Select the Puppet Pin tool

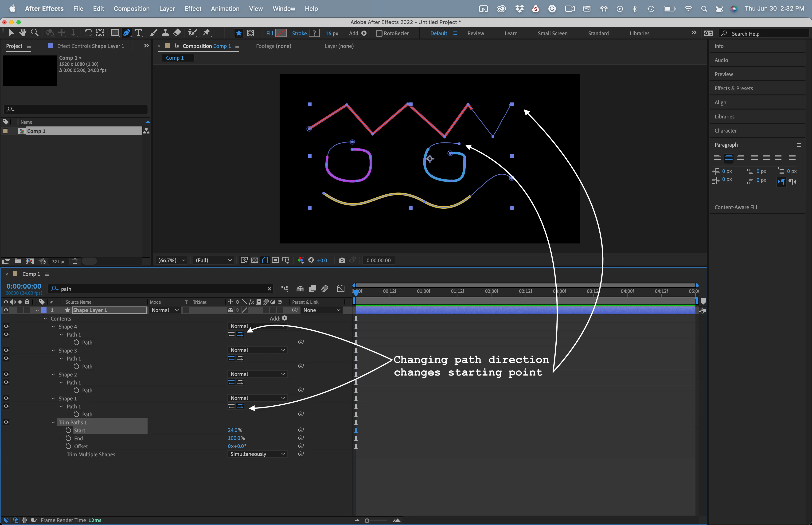point(207,33)
